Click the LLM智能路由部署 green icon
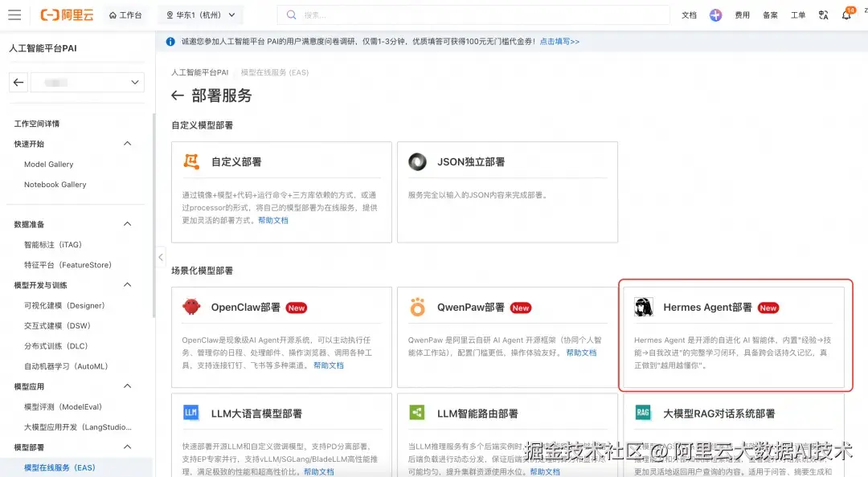Image resolution: width=868 pixels, height=477 pixels. (417, 413)
